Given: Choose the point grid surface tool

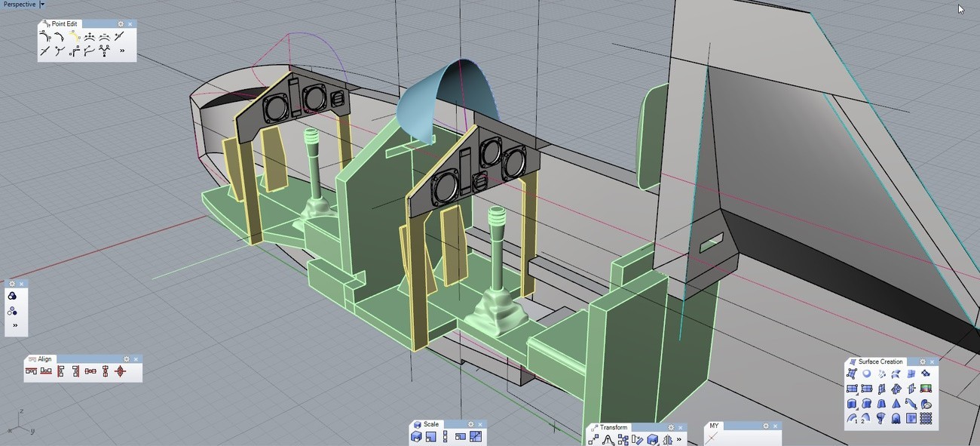Looking at the screenshot, I should tap(926, 418).
